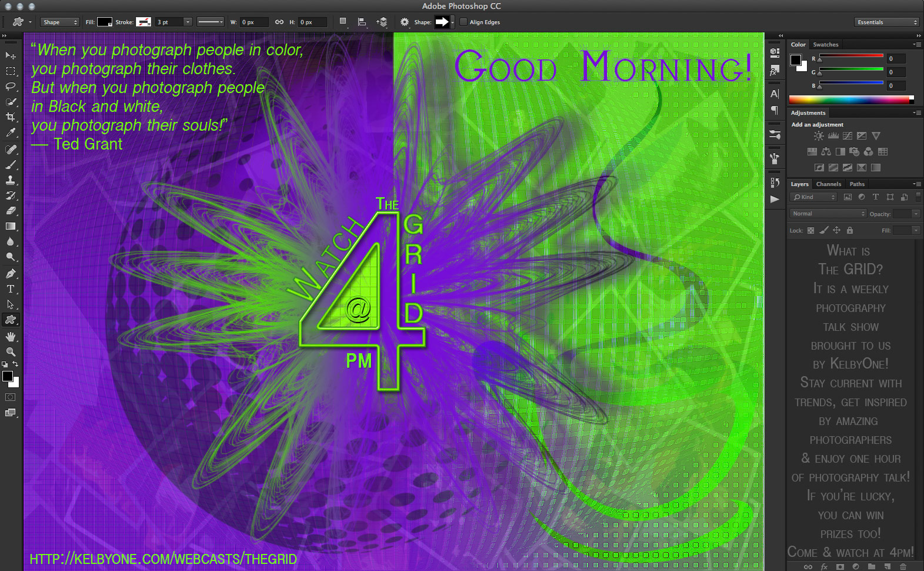Select the Lasso tool
The height and width of the screenshot is (571, 924).
click(x=11, y=87)
